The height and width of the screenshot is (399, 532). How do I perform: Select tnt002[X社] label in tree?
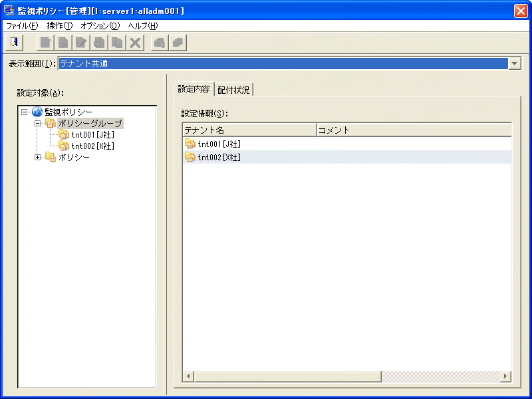93,146
